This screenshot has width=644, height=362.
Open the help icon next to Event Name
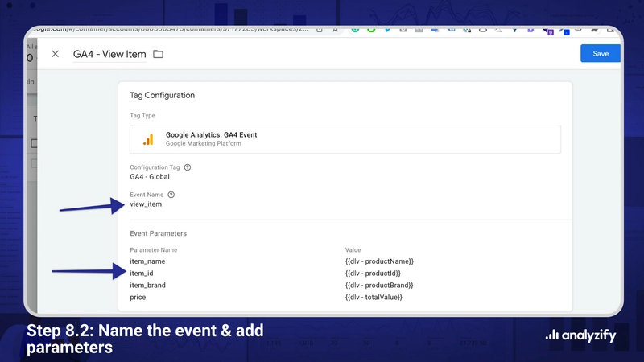click(171, 195)
